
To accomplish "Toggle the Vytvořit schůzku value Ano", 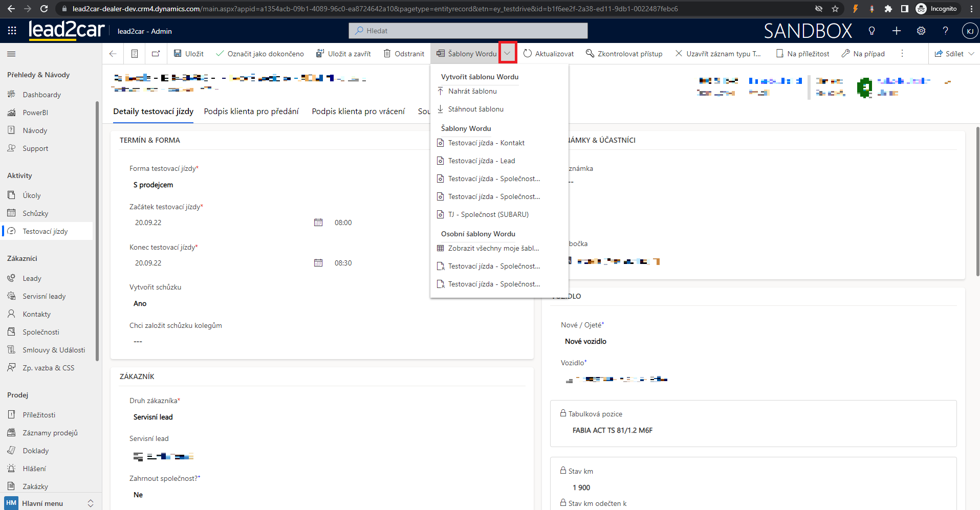I will (140, 303).
